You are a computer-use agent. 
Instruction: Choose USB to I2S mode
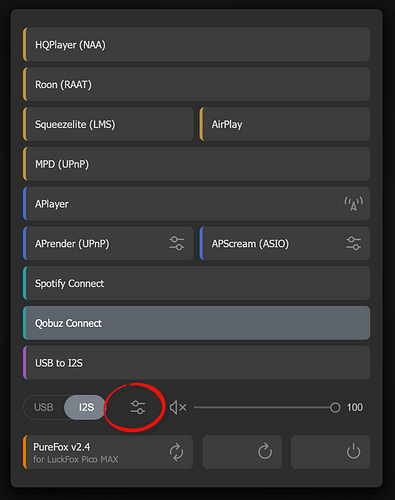(196, 363)
